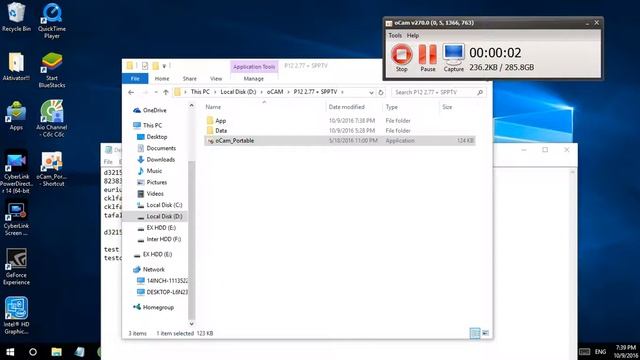Screen dimensions: 640x360
Task: Open Downloads in navigation pane
Action: click(x=156, y=160)
